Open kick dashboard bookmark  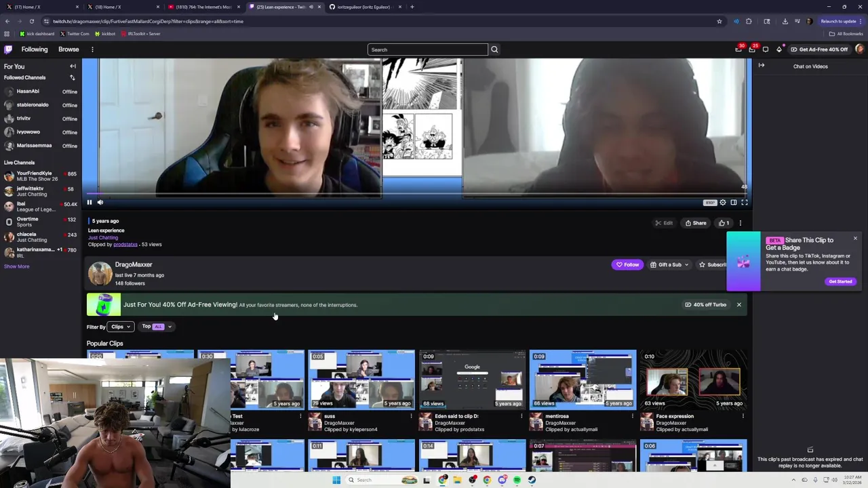point(37,34)
